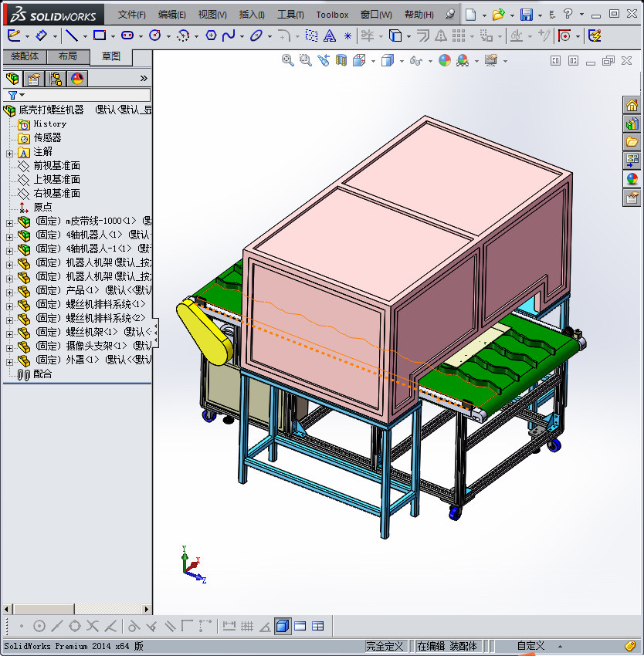Open the 帮助(H) menu
The height and width of the screenshot is (656, 644).
(419, 15)
